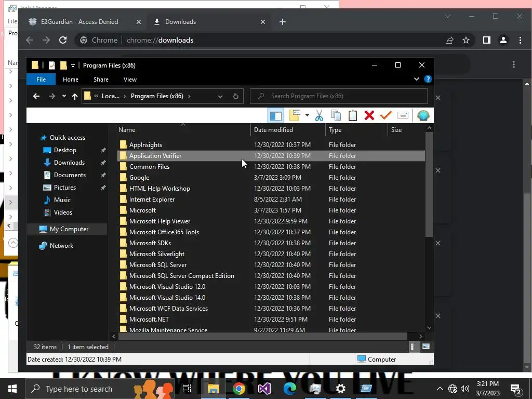Click the Settings gear on the taskbar

click(x=340, y=389)
